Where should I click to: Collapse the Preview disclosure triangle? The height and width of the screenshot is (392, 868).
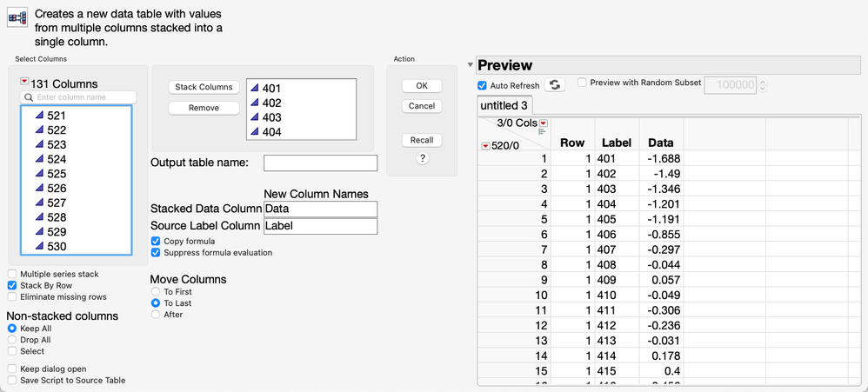pyautogui.click(x=470, y=65)
